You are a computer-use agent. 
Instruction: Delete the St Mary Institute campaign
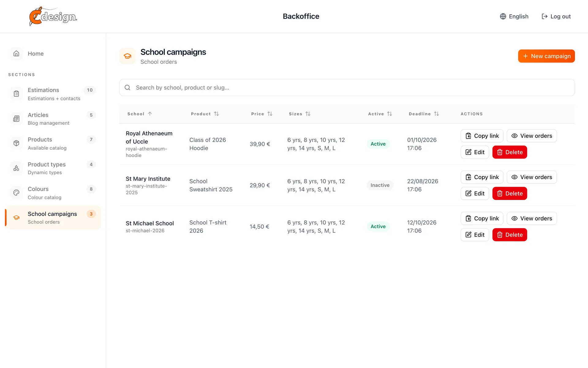(x=510, y=194)
